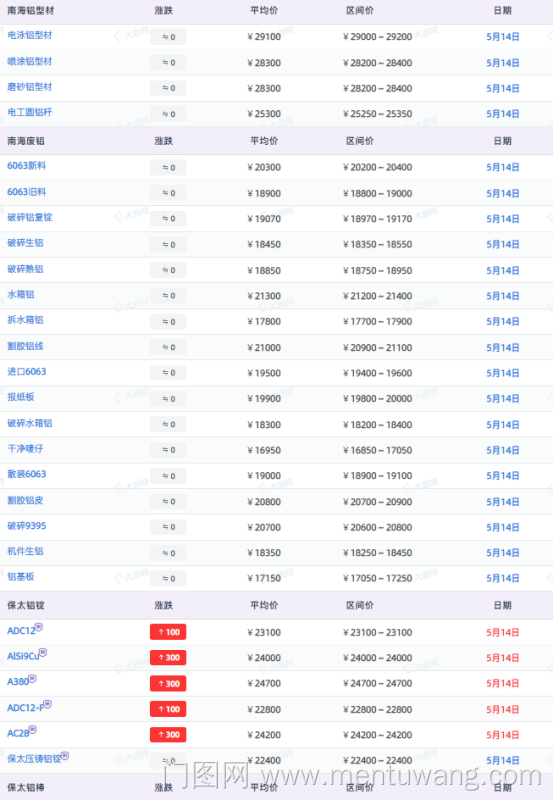Screen dimensions: 553x800
Task: Click the badge icon next to 保太压铸铝锭
Action: pos(65,755)
